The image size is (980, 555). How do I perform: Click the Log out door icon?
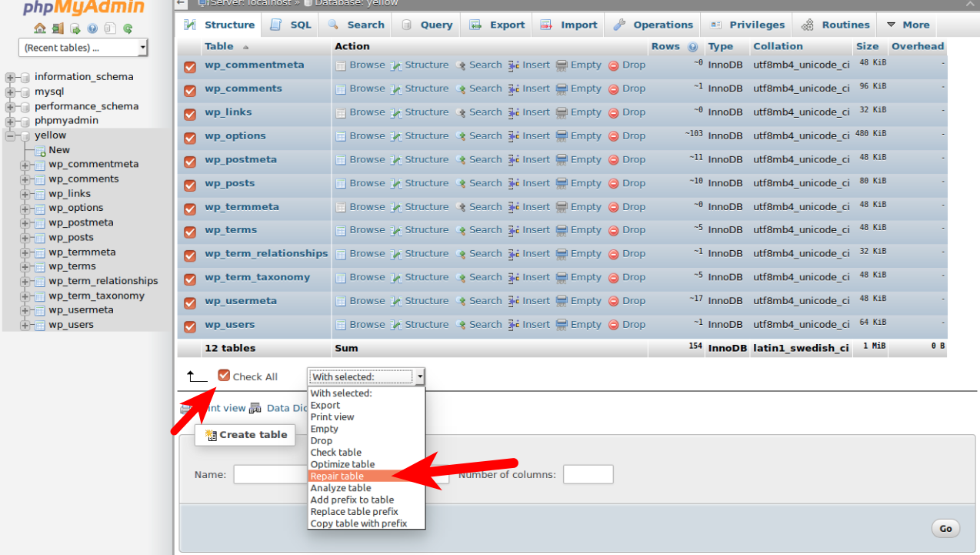[58, 28]
